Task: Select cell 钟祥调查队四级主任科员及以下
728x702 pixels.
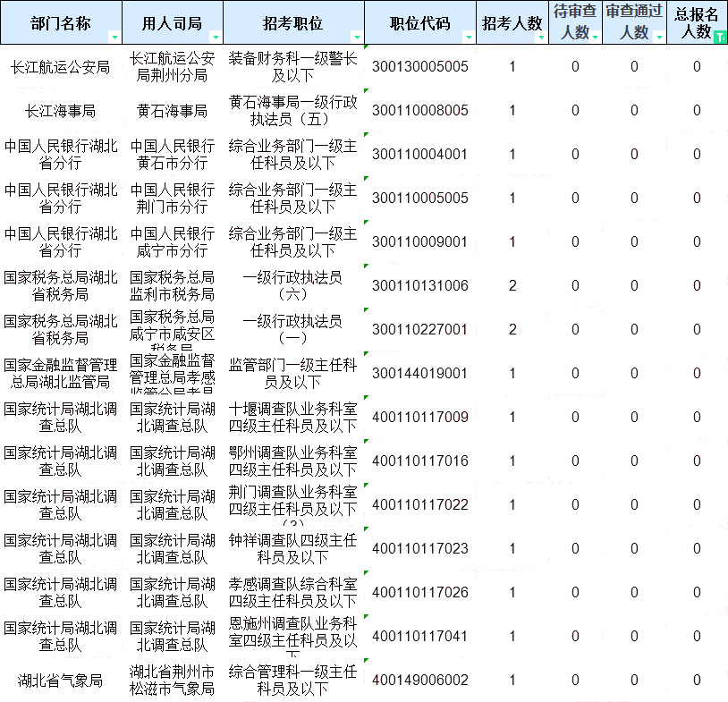Action: (x=293, y=548)
